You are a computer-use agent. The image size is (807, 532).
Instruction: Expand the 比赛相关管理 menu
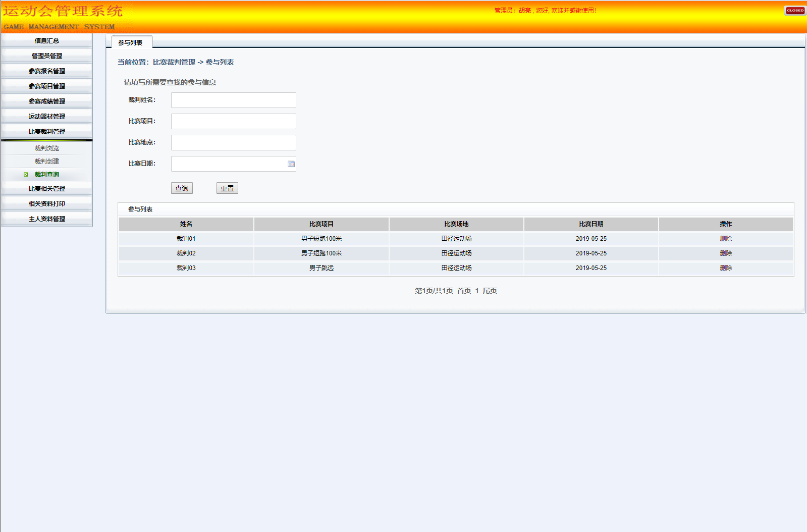46,189
